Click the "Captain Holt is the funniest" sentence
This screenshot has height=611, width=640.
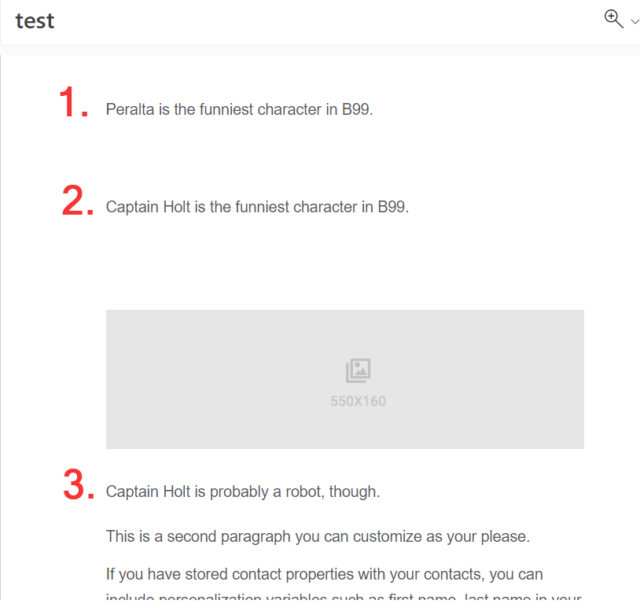pos(257,208)
